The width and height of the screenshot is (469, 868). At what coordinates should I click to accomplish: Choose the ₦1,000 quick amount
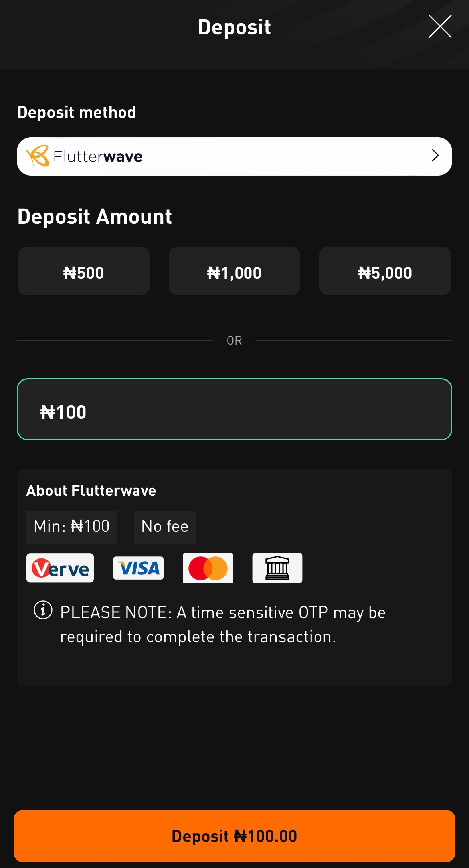pyautogui.click(x=234, y=272)
